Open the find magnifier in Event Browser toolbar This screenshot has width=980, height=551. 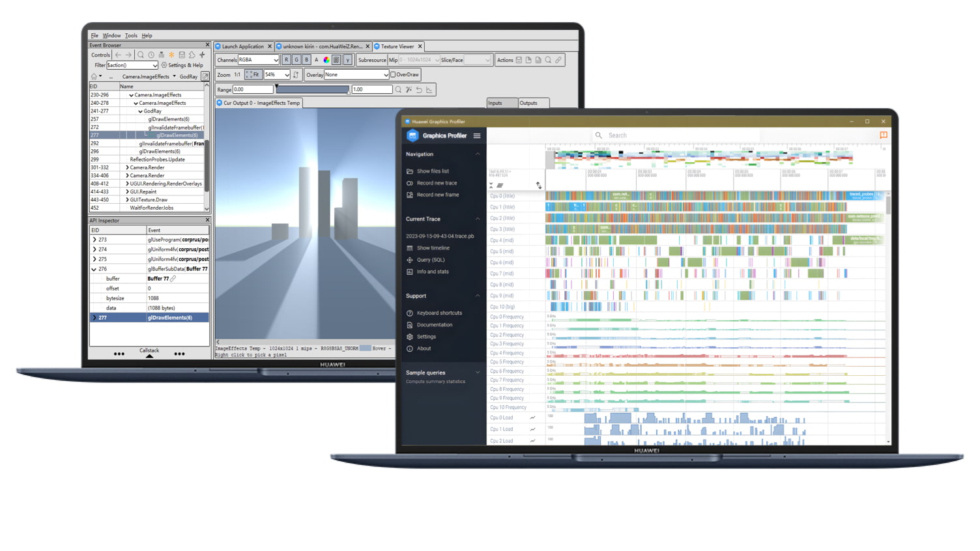141,55
